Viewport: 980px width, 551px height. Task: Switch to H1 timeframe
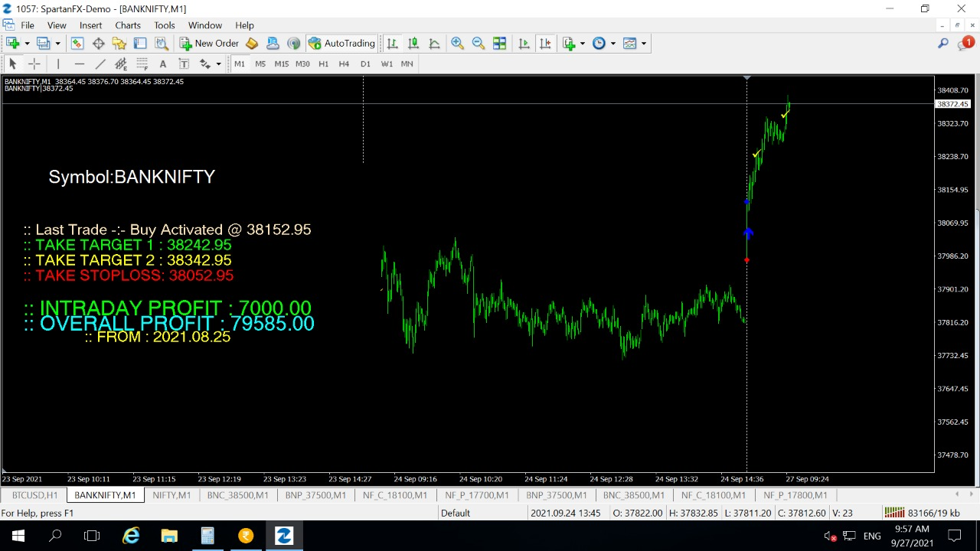(323, 64)
